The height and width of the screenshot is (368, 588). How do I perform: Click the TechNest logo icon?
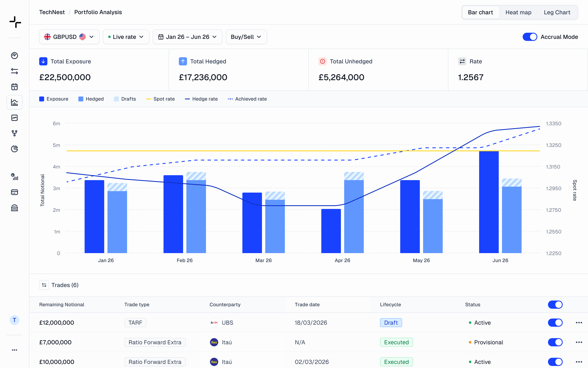point(15,22)
